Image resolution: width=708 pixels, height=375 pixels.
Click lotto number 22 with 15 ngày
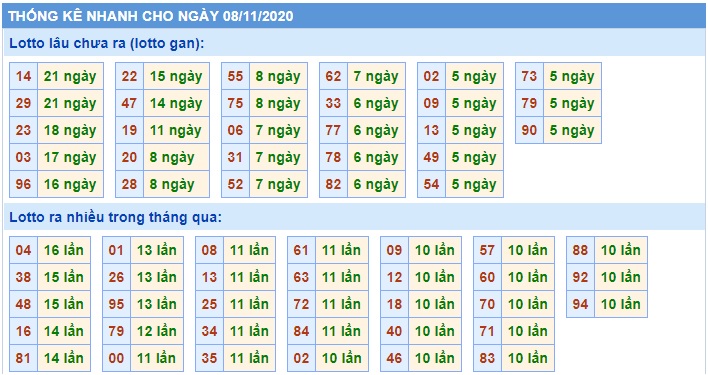coord(130,76)
